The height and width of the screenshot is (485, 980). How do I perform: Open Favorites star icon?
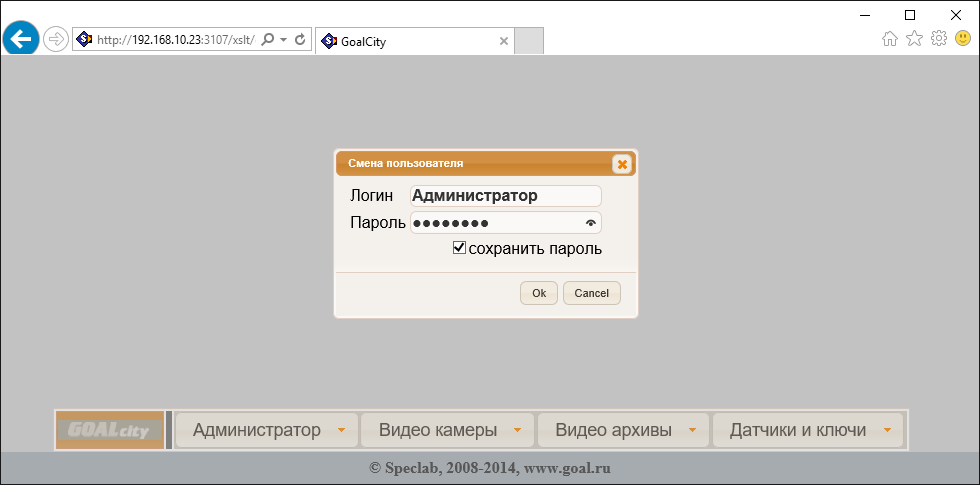tap(914, 39)
